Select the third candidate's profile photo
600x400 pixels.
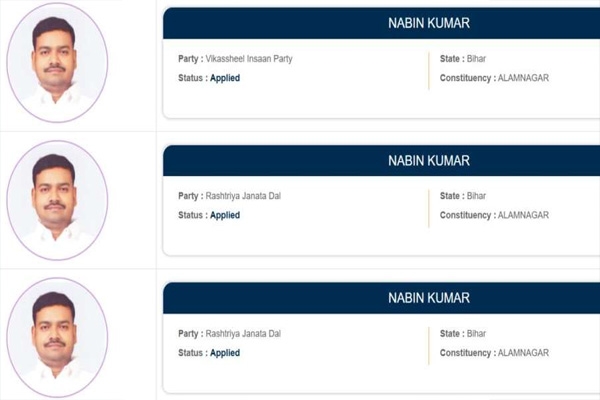tap(56, 337)
